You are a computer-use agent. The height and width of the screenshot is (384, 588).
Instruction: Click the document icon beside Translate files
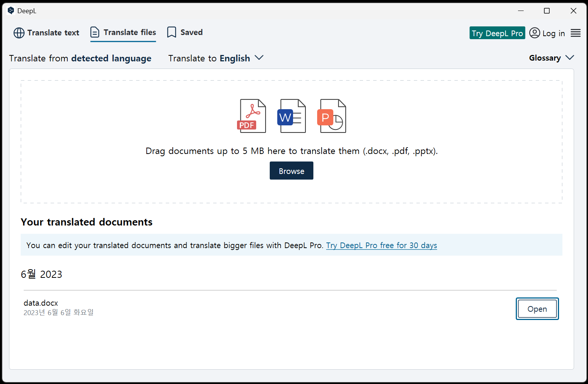[x=95, y=32]
